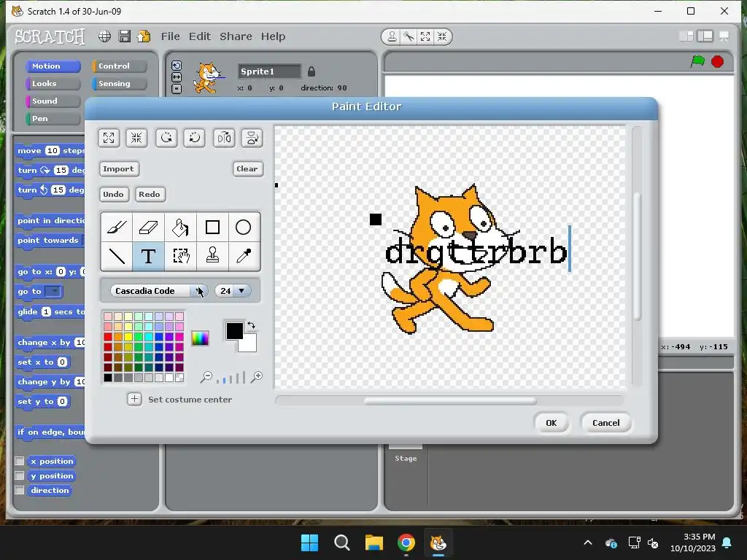The image size is (747, 560).
Task: Click the Import button
Action: (x=119, y=168)
